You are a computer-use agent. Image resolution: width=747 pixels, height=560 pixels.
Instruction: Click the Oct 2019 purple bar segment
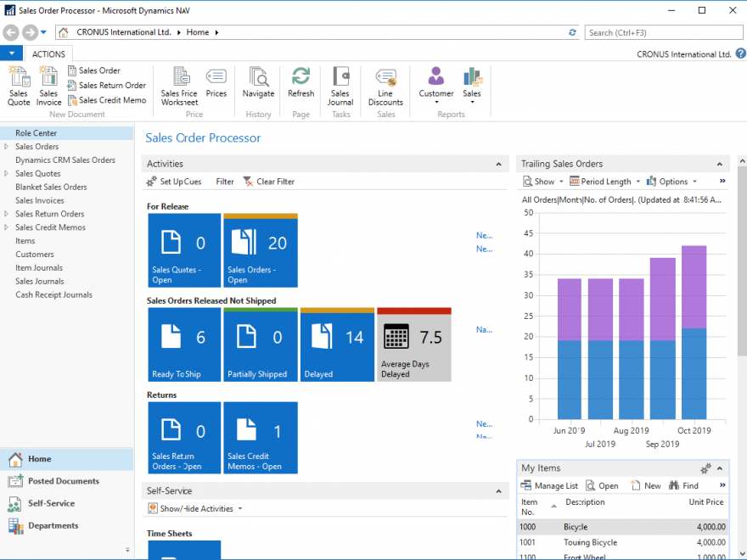[694, 287]
